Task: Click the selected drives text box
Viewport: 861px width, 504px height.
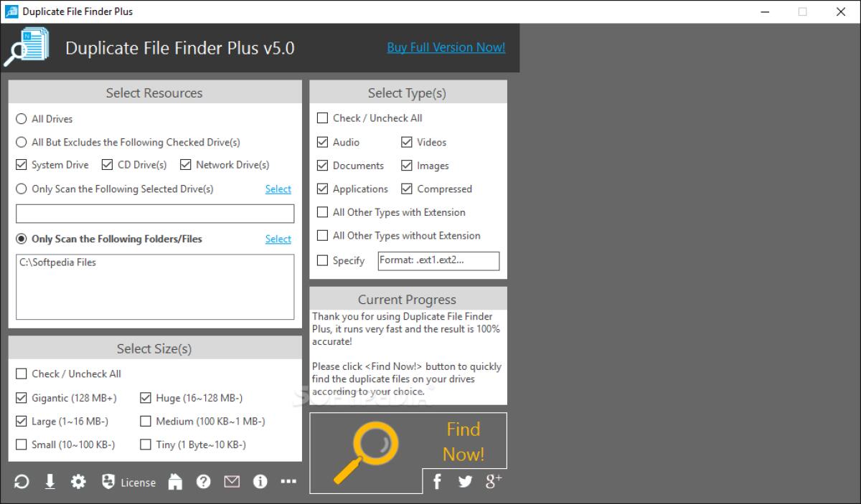Action: 155,214
